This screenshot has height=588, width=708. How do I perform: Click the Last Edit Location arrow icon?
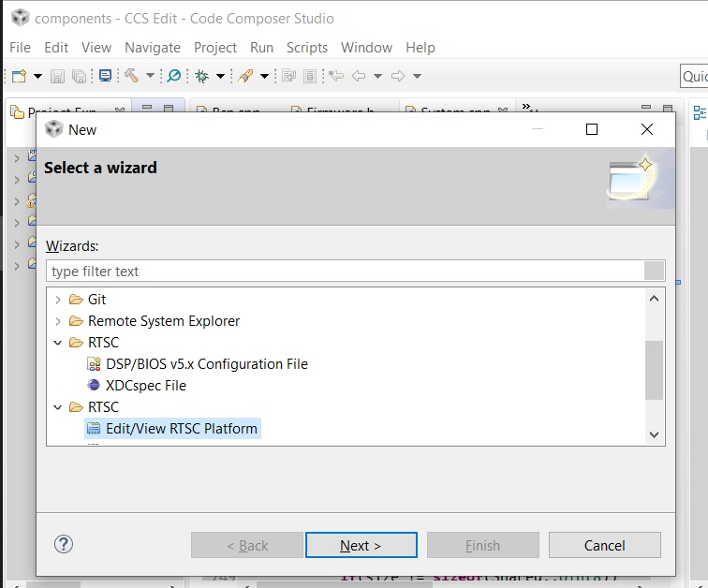(x=336, y=75)
